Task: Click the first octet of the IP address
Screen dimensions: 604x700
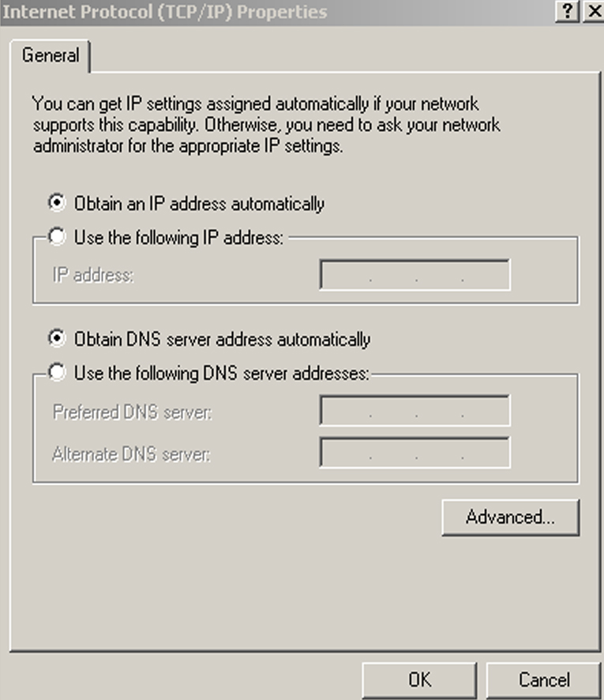Action: pos(345,273)
